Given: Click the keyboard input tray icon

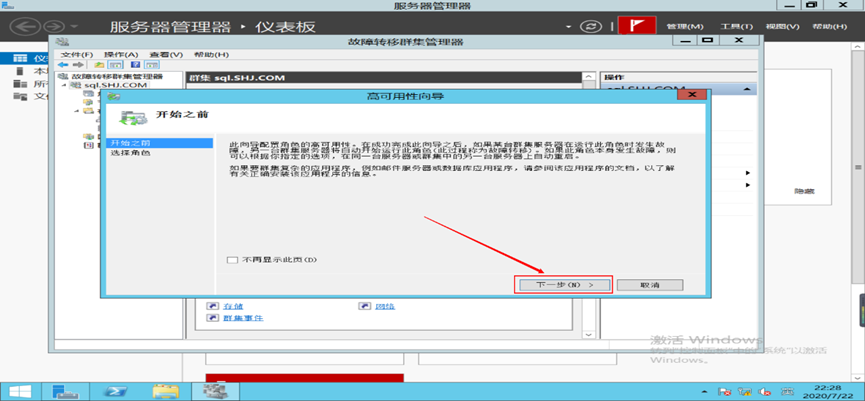Looking at the screenshot, I should 787,392.
